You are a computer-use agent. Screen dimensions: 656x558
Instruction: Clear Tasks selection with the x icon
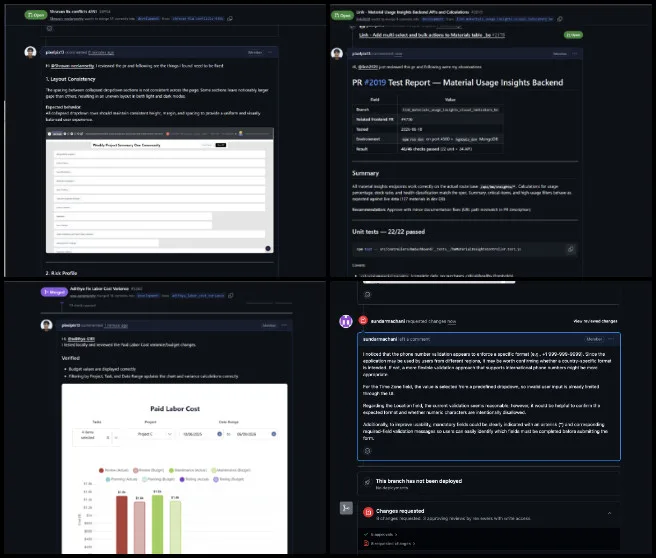[x=108, y=438]
